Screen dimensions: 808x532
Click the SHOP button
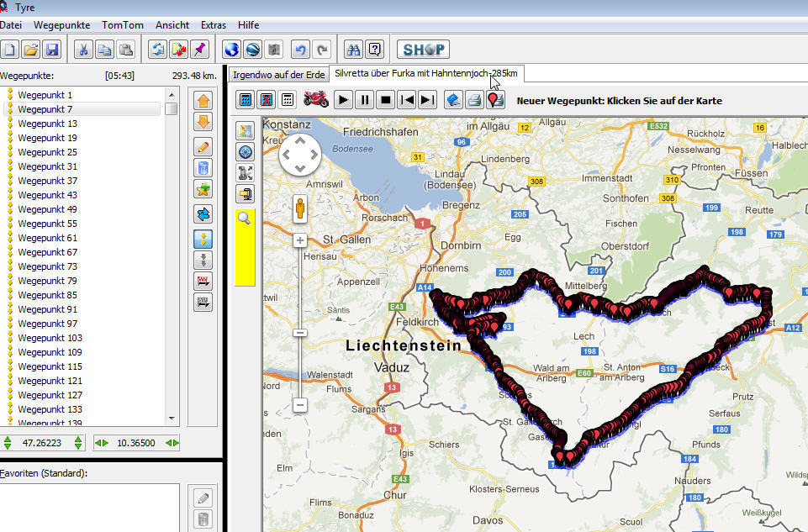[423, 50]
